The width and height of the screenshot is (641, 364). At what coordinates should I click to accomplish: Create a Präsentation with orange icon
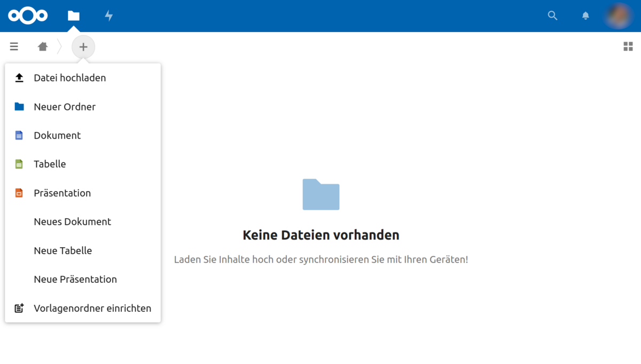point(62,193)
